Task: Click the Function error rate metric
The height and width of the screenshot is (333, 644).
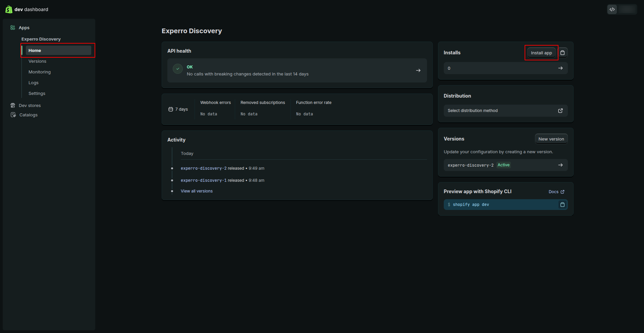Action: coord(314,103)
